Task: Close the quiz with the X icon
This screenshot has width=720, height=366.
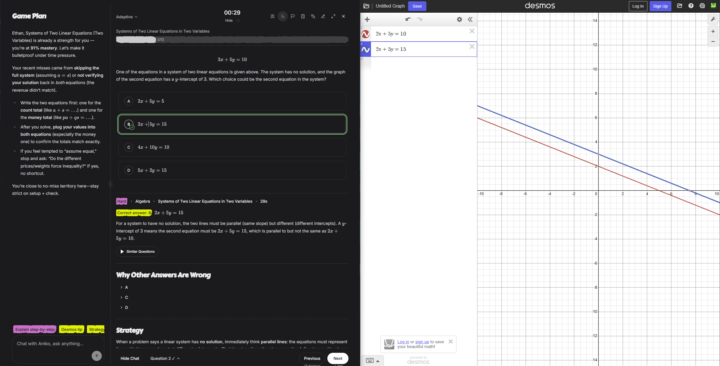Action: [x=343, y=17]
